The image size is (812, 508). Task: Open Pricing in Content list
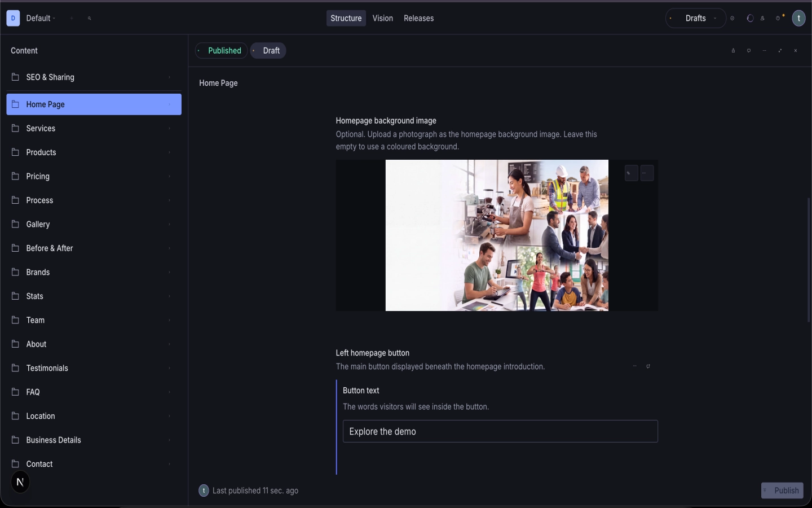(94, 176)
